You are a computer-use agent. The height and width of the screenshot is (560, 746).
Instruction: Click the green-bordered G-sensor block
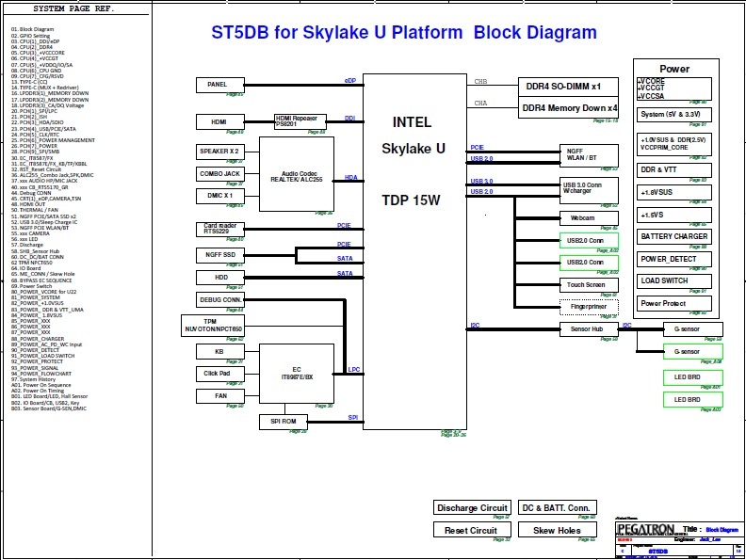(x=692, y=352)
